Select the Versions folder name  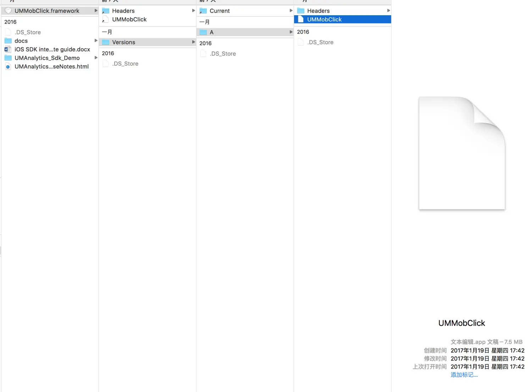point(124,42)
